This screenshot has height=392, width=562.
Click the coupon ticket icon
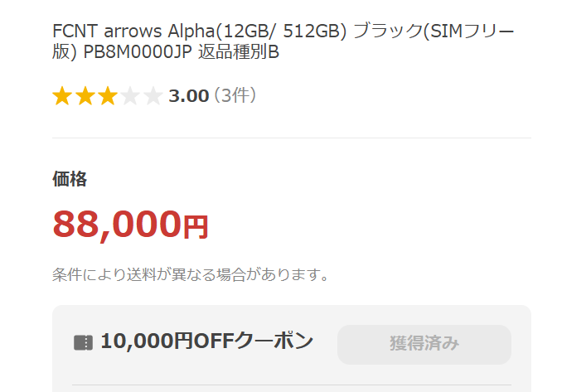[83, 342]
